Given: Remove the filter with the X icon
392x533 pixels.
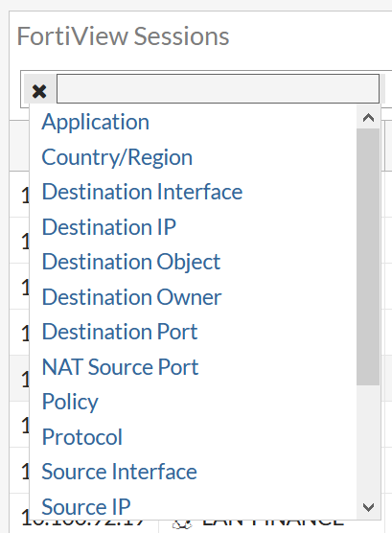Looking at the screenshot, I should point(39,91).
